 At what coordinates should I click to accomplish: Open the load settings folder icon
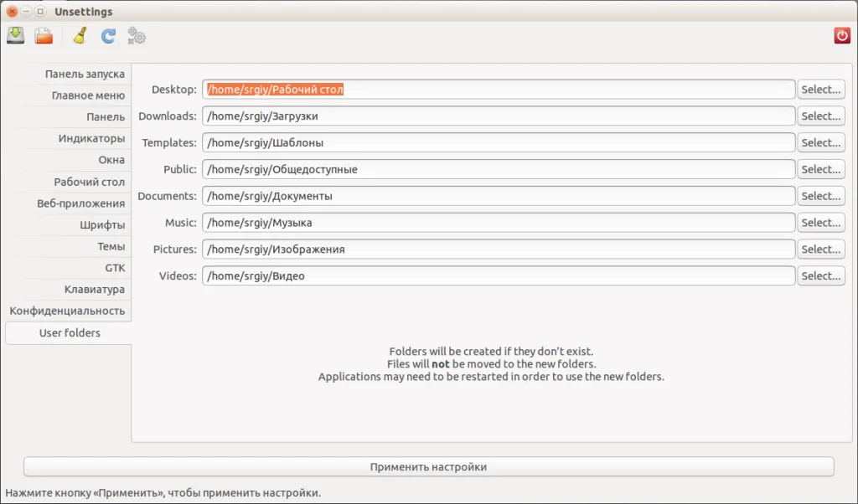point(44,36)
